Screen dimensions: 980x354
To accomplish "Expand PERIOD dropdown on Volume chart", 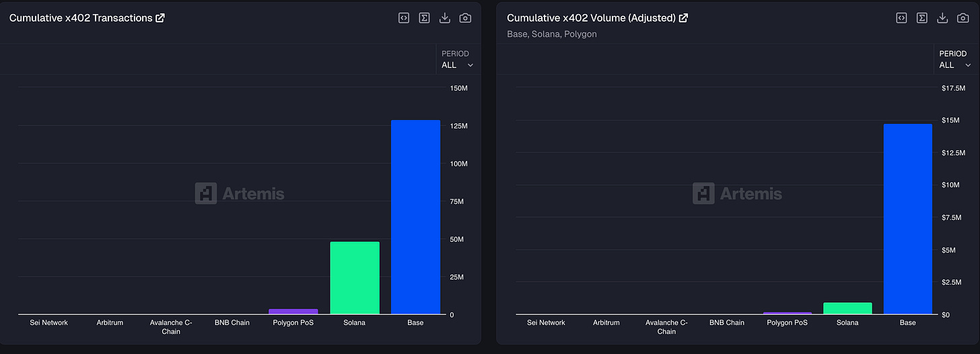I will [x=956, y=59].
